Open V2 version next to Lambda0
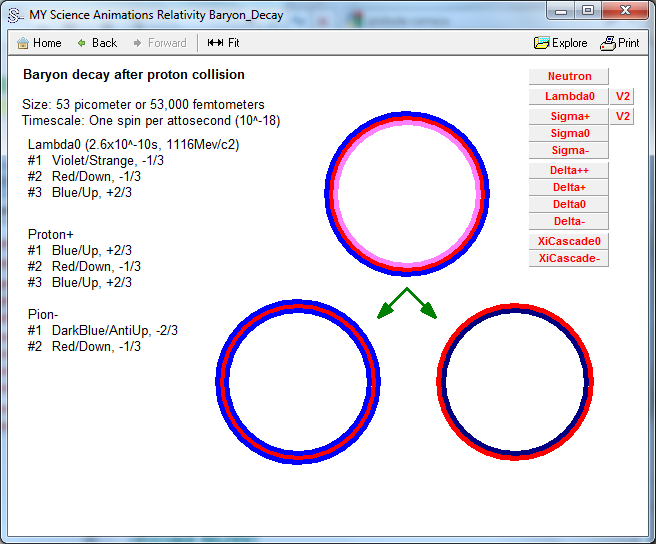 [x=623, y=97]
